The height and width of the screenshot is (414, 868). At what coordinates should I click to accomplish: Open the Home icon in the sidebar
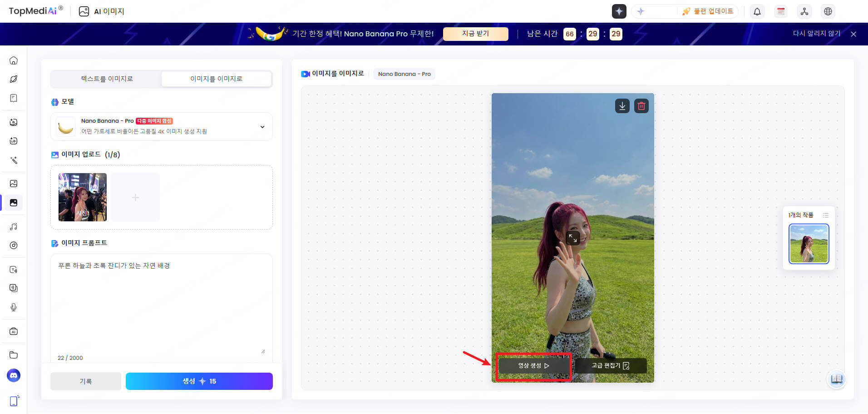click(x=14, y=60)
